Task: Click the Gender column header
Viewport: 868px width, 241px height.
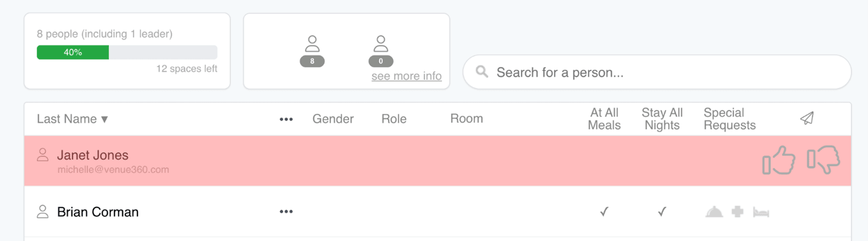Action: (333, 119)
